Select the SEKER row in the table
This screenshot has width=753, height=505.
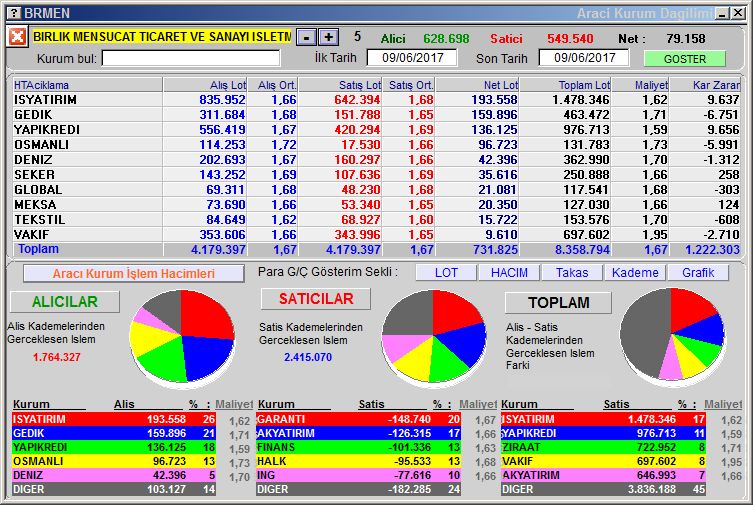tap(376, 175)
